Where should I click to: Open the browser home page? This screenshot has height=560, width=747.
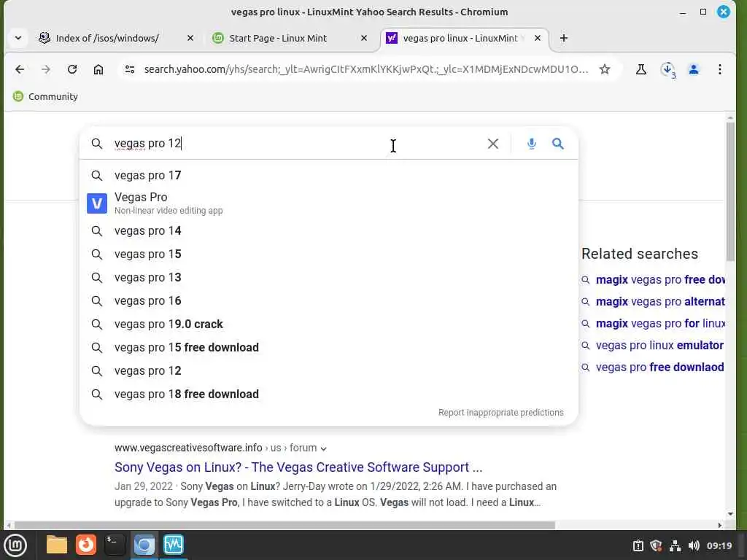click(x=98, y=69)
